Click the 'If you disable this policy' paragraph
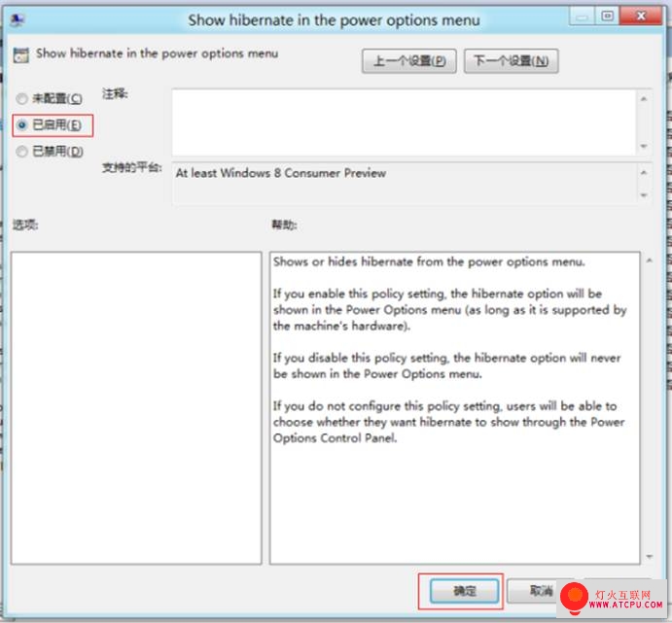This screenshot has width=672, height=623. point(447,366)
